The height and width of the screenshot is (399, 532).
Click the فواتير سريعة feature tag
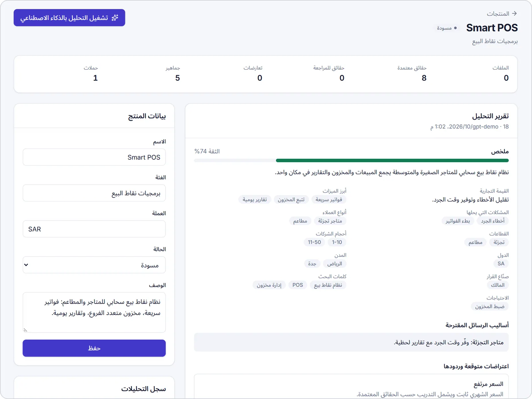click(329, 200)
